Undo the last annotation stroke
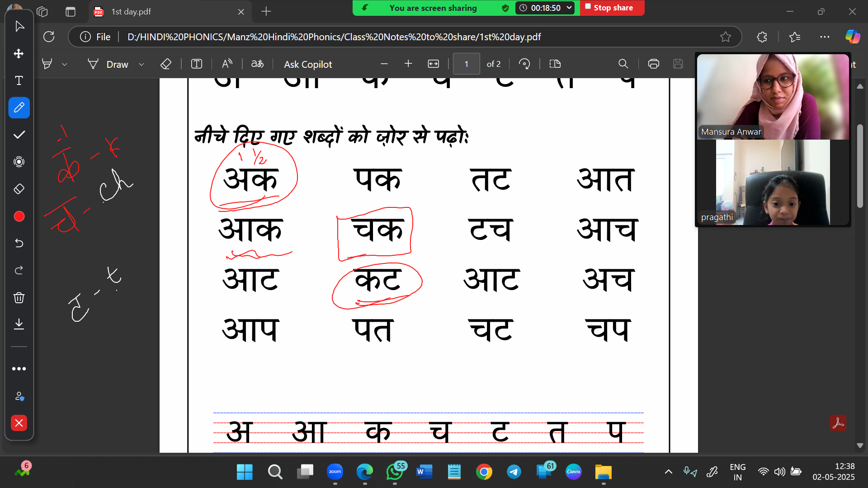 [x=19, y=243]
